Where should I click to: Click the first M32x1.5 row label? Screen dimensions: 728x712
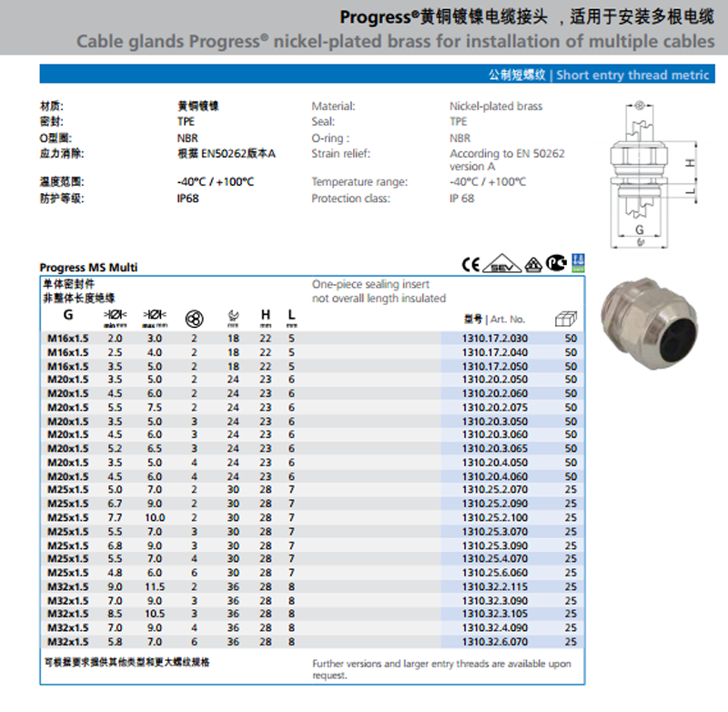pos(67,587)
